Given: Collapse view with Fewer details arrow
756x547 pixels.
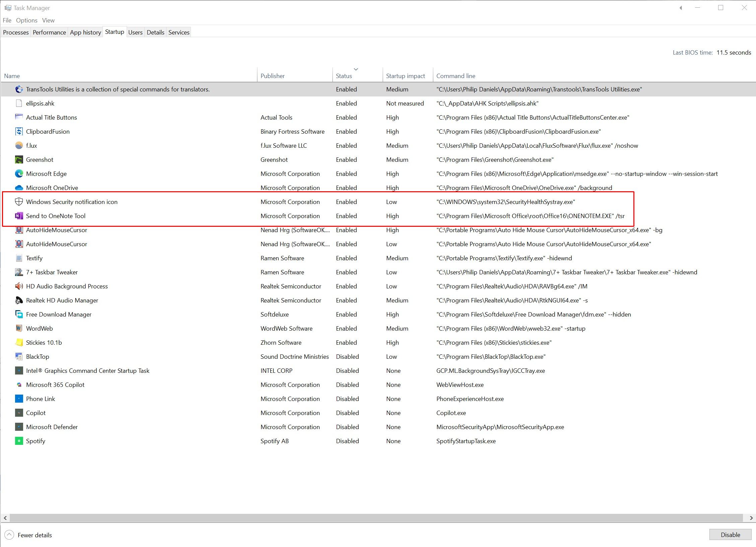Looking at the screenshot, I should [x=9, y=535].
